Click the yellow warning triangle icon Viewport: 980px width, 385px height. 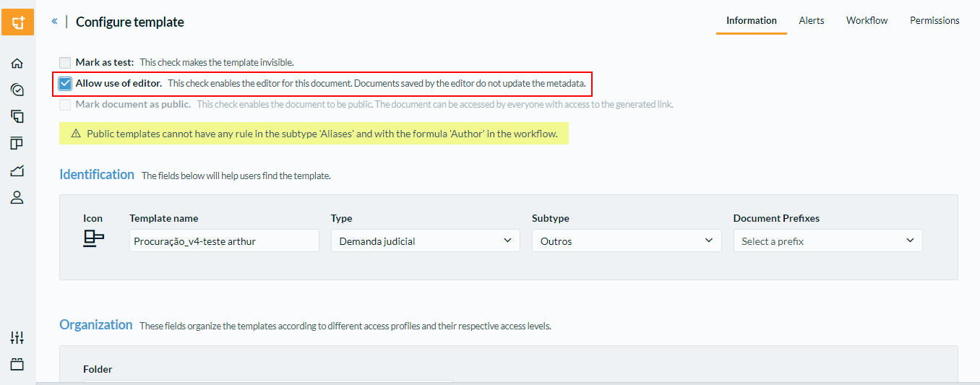[76, 134]
